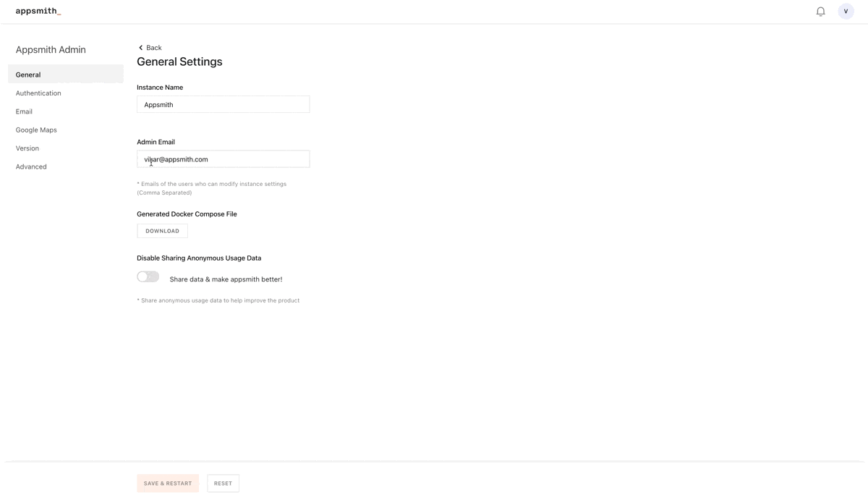Click the Back link
868x503 pixels.
point(154,48)
